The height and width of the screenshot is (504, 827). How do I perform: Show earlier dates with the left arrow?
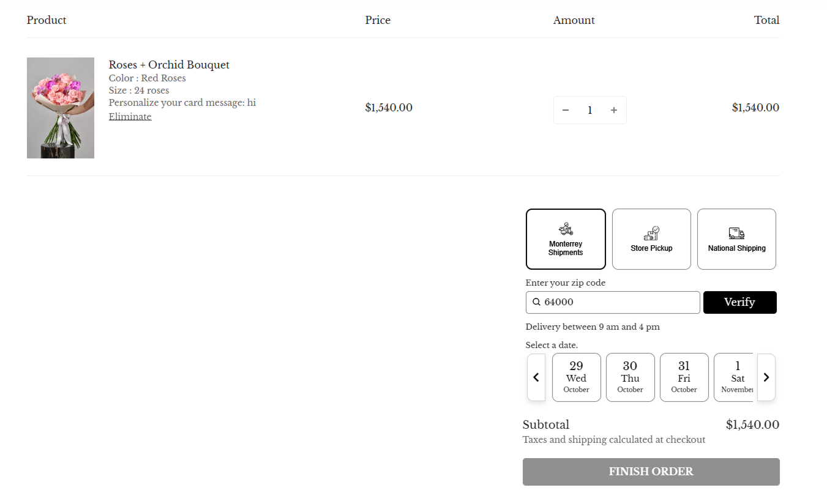coord(536,377)
